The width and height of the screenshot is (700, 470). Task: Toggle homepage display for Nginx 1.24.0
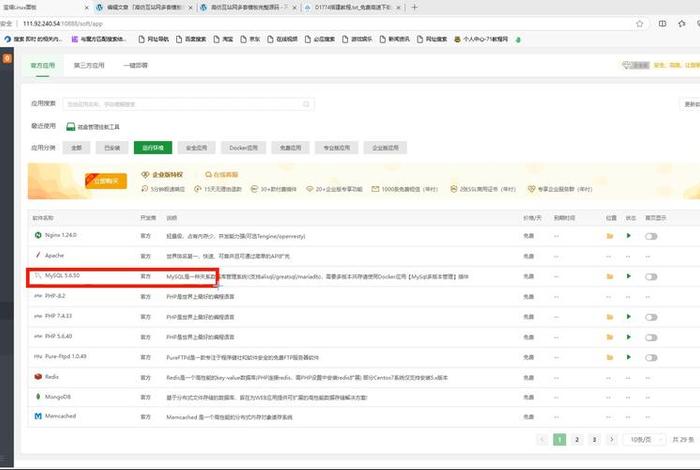(651, 236)
